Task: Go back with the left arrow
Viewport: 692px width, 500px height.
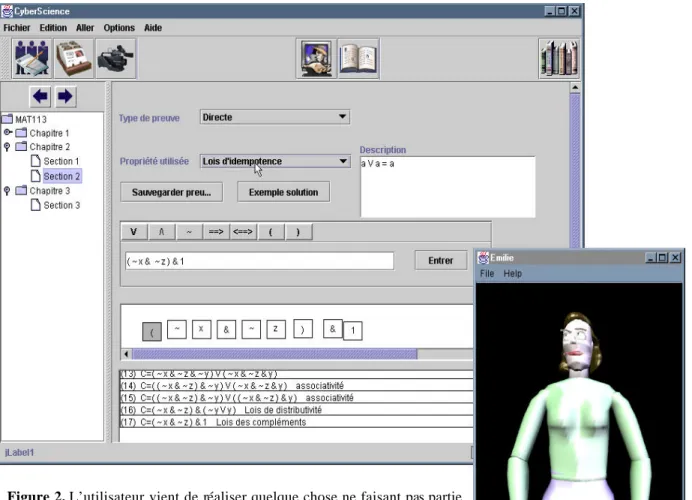Action: [41, 96]
